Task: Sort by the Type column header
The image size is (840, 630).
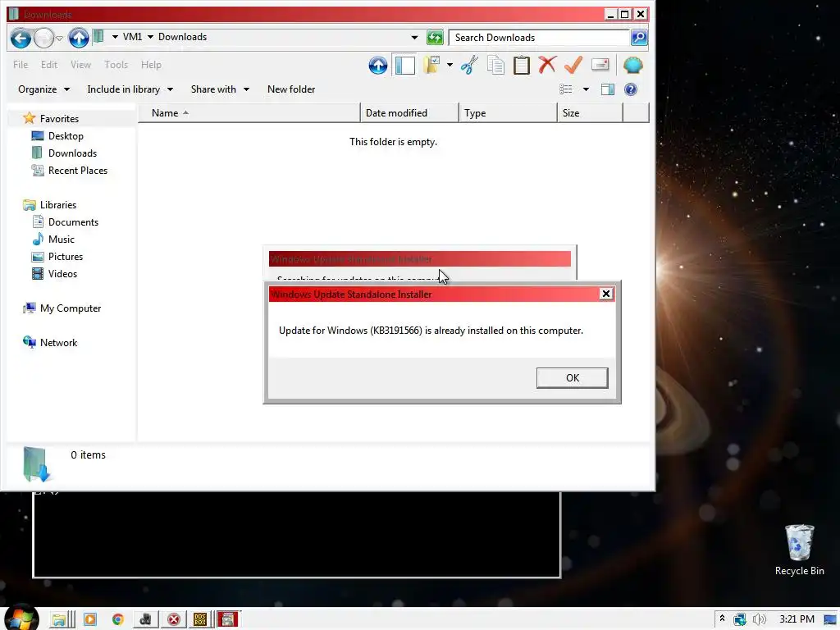Action: click(x=509, y=113)
